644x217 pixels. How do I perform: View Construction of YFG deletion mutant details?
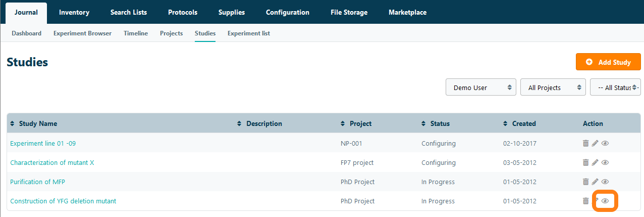605,201
